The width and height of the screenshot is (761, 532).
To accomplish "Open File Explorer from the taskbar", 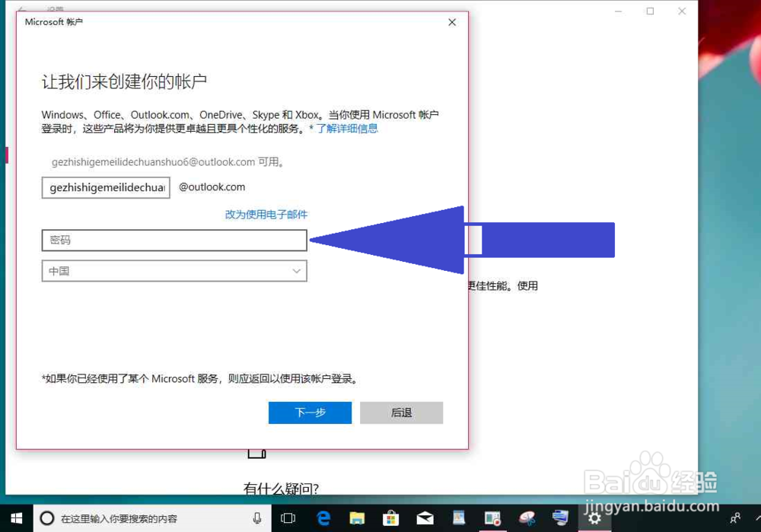I will pos(357,518).
